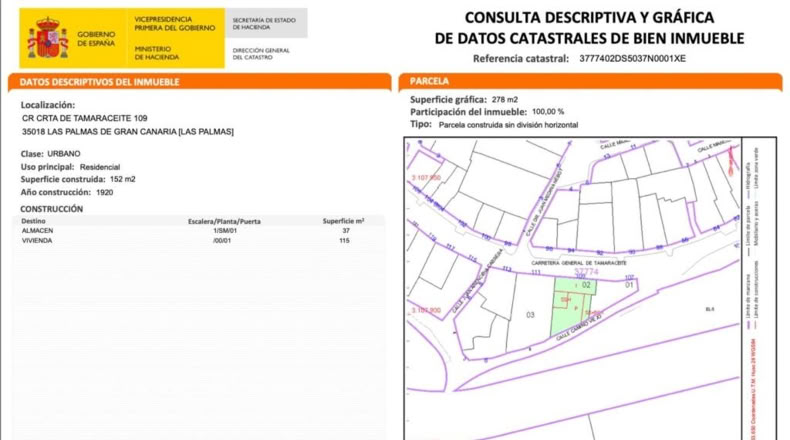The image size is (790, 440).
Task: Click the 'Localización:' label
Action: click(48, 105)
